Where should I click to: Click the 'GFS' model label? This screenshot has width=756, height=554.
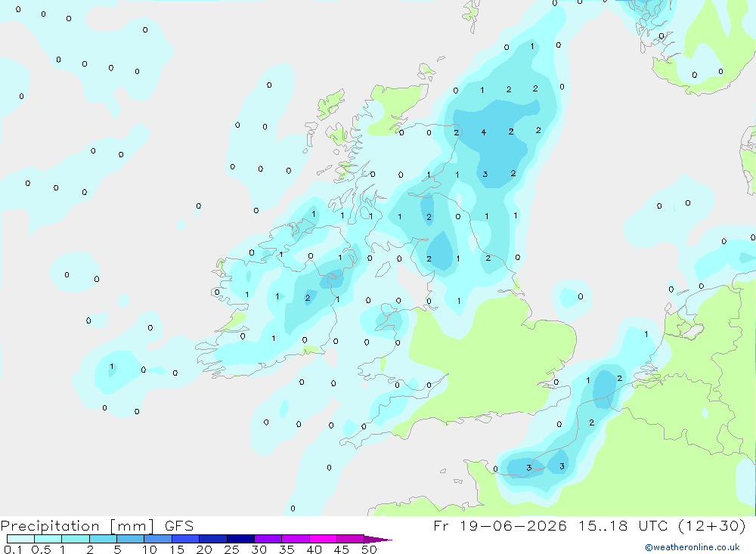[179, 525]
